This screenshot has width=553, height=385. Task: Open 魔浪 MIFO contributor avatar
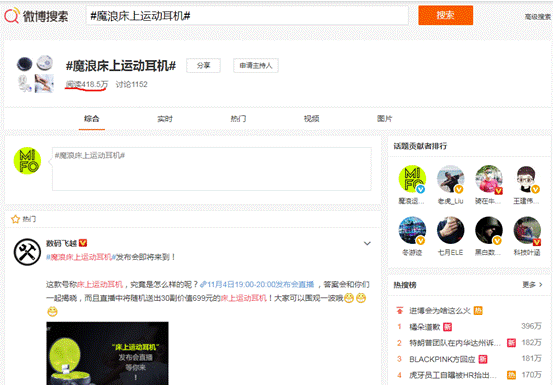pos(412,179)
